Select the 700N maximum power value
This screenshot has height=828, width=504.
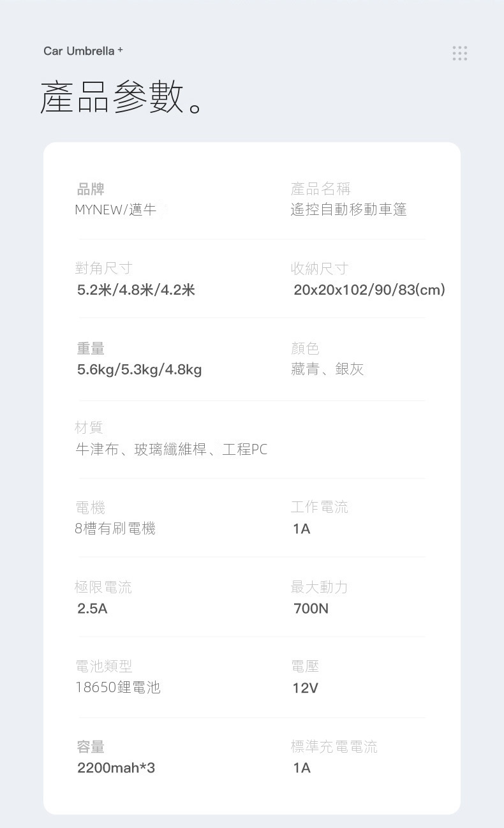[x=311, y=609]
